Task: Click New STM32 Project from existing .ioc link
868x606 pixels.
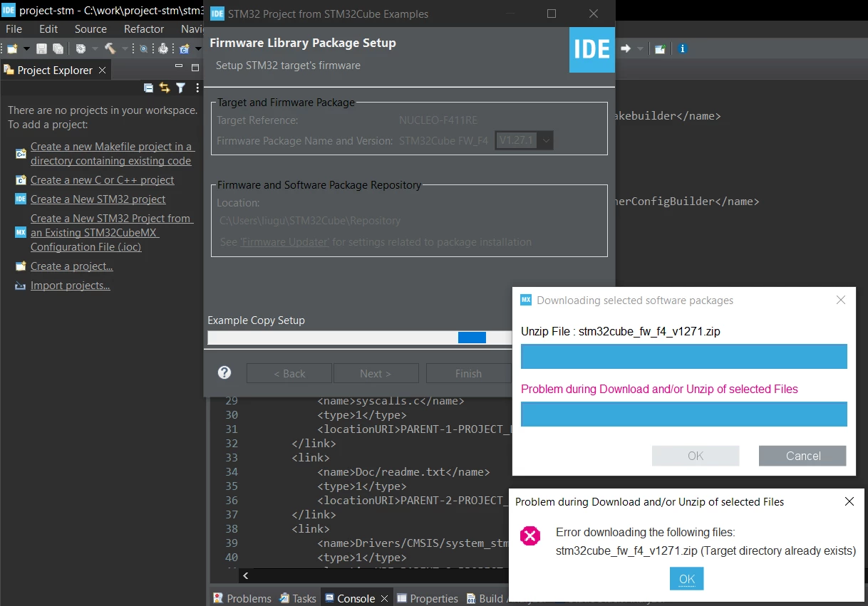Action: point(112,233)
